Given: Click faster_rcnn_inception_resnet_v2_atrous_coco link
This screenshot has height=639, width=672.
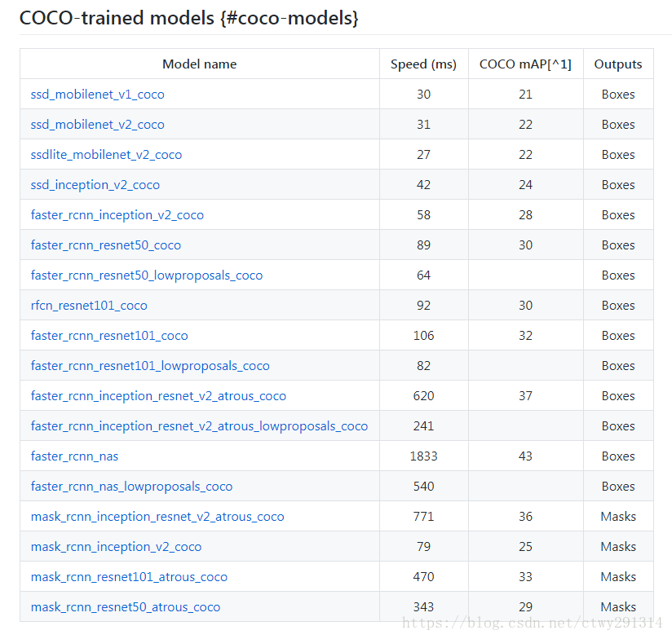Looking at the screenshot, I should [x=158, y=396].
